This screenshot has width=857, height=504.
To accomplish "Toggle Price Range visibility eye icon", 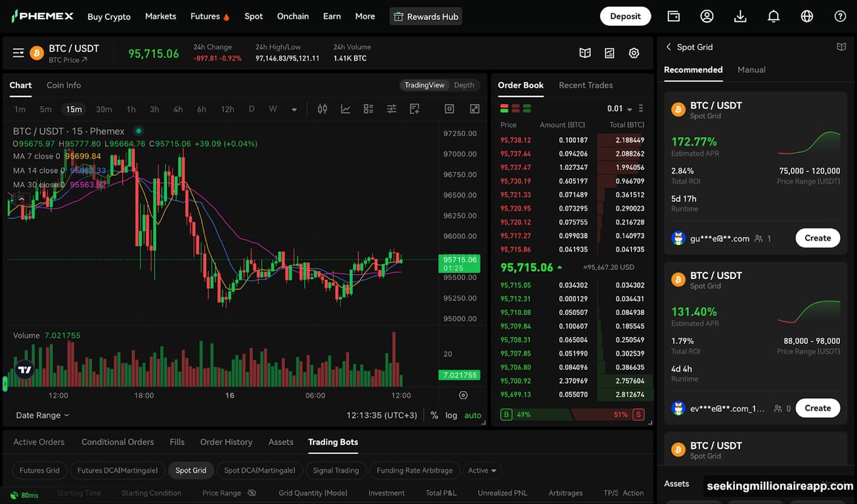I will pos(251,493).
